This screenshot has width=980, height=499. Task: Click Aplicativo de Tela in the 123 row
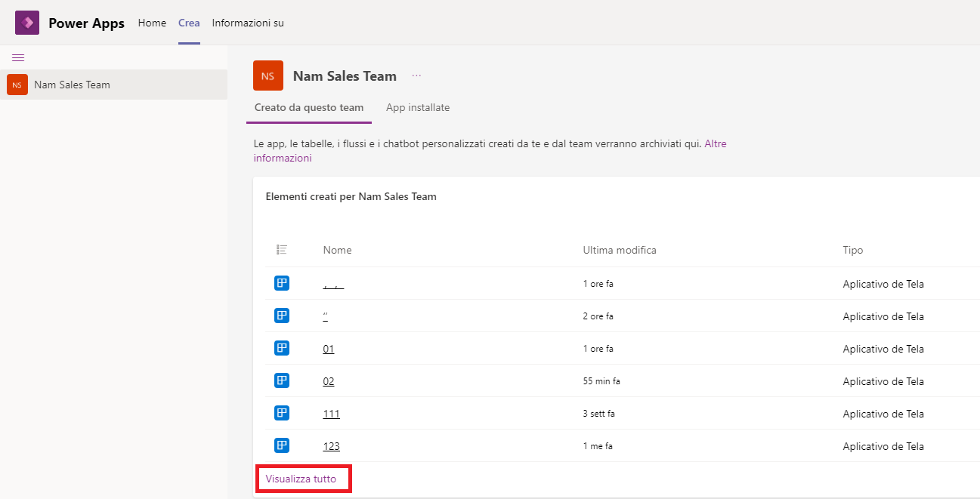pyautogui.click(x=883, y=446)
